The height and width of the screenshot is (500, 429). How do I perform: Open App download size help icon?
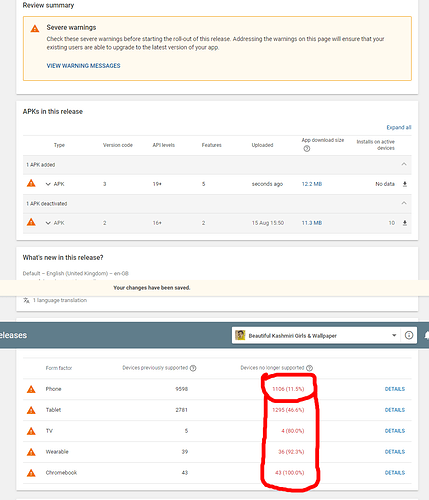click(307, 149)
